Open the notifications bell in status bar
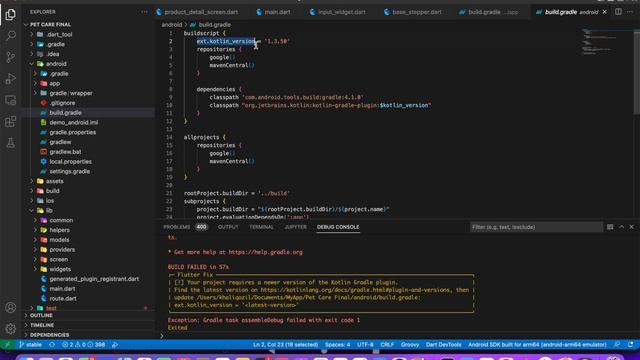Screen dimensions: 640x360 pos(631,344)
